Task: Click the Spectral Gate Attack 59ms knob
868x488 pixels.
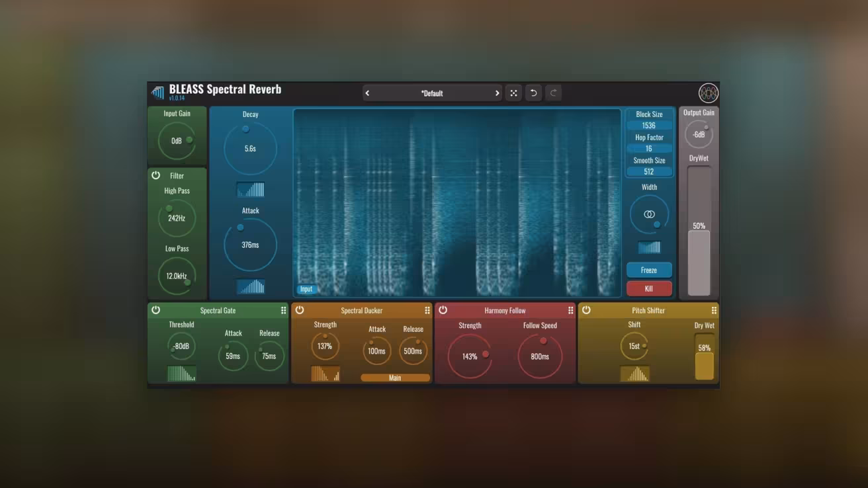Action: pyautogui.click(x=233, y=356)
